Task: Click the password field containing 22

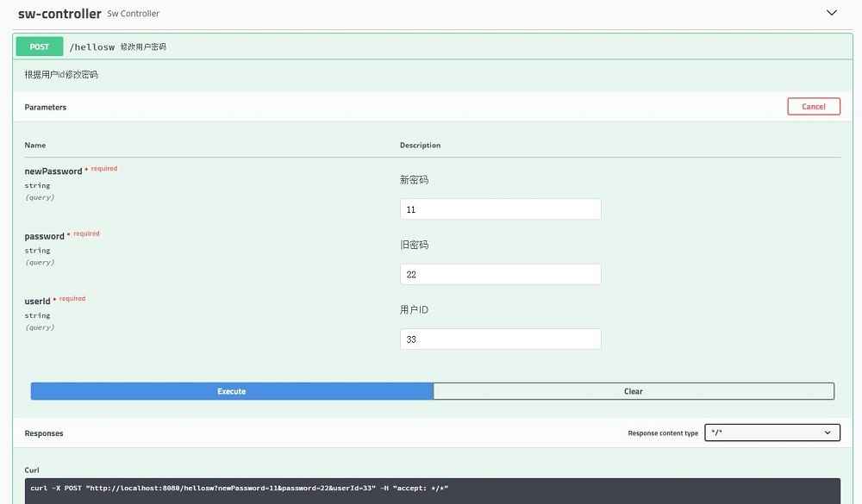Action: 500,275
